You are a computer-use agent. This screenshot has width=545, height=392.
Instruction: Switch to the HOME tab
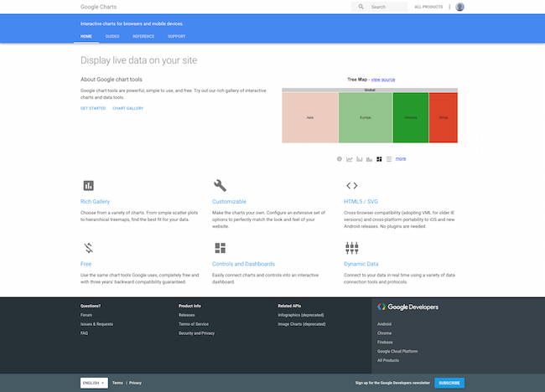86,36
